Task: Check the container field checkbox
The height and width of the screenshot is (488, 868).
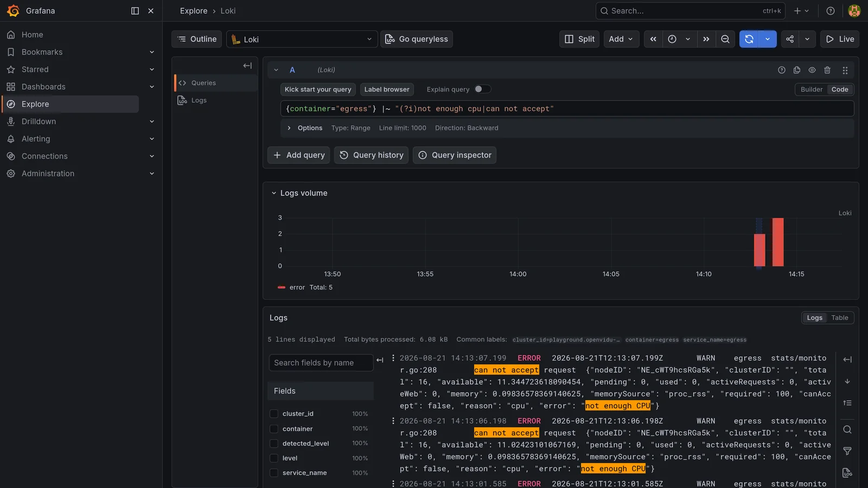Action: pyautogui.click(x=274, y=429)
